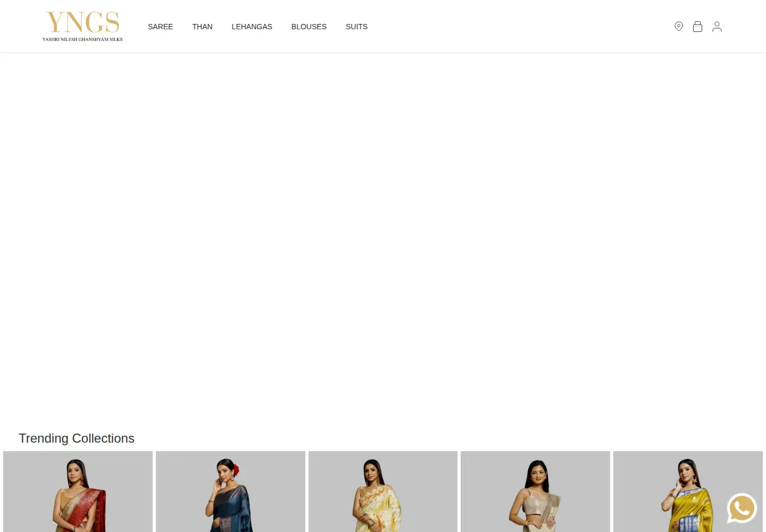The width and height of the screenshot is (766, 532).
Task: Open the THAN menu
Action: [202, 27]
